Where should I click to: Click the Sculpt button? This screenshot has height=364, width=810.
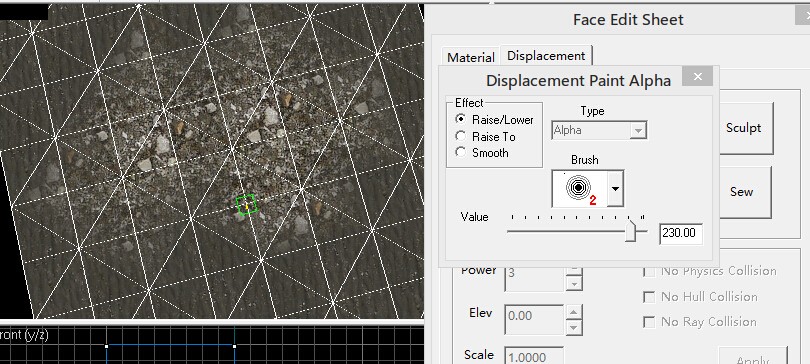744,128
